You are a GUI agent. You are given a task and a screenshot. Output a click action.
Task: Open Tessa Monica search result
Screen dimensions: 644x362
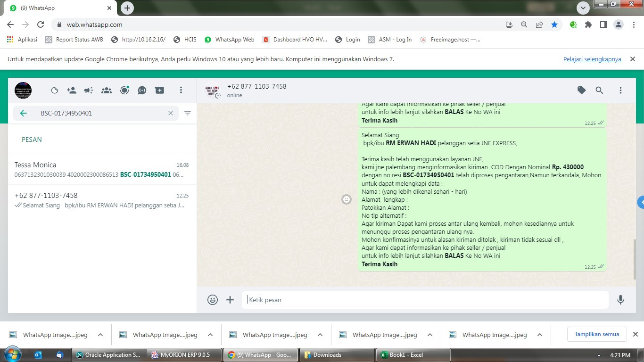(x=102, y=169)
